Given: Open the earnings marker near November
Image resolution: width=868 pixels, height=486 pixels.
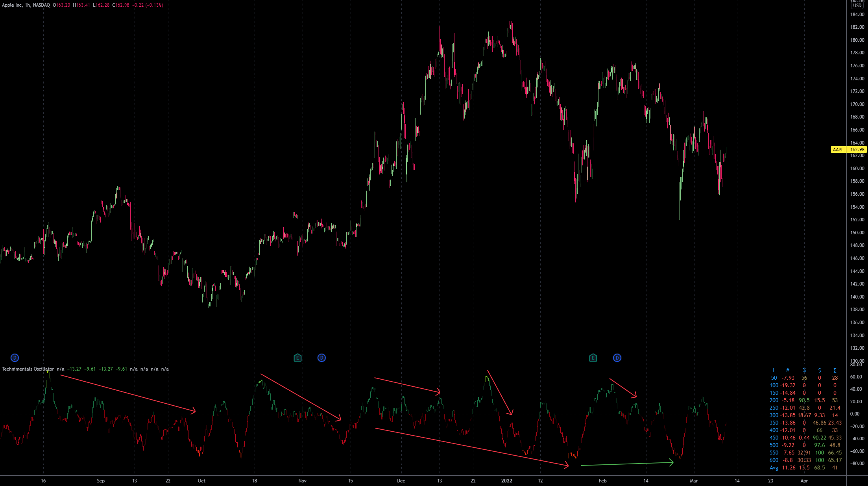Looking at the screenshot, I should 297,358.
